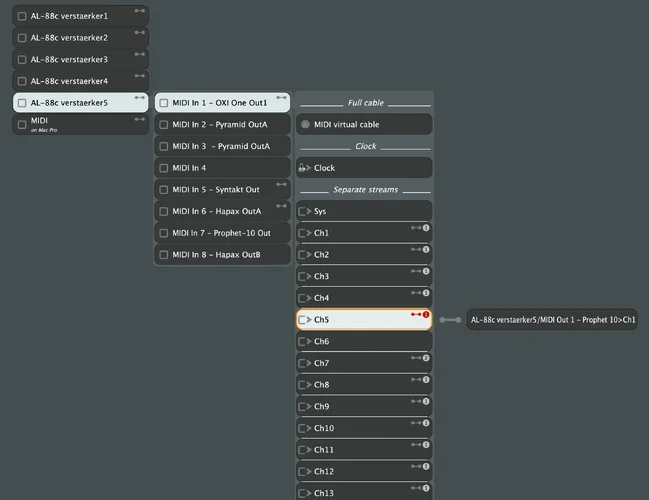Open the Prophet 10>Ch1 destination label
649x500 pixels.
pos(552,320)
